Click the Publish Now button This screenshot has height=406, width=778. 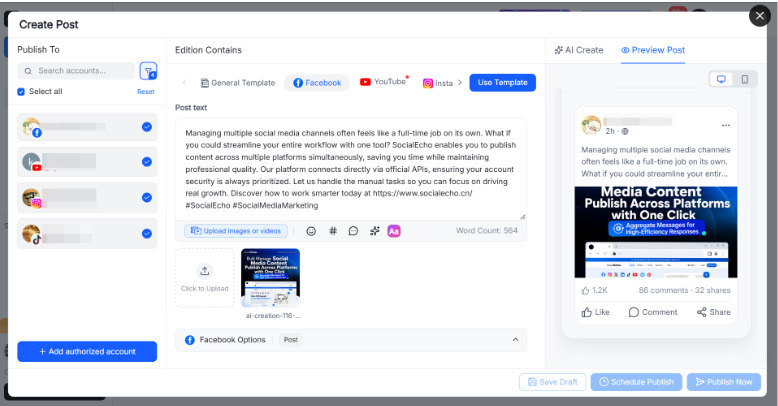point(724,382)
